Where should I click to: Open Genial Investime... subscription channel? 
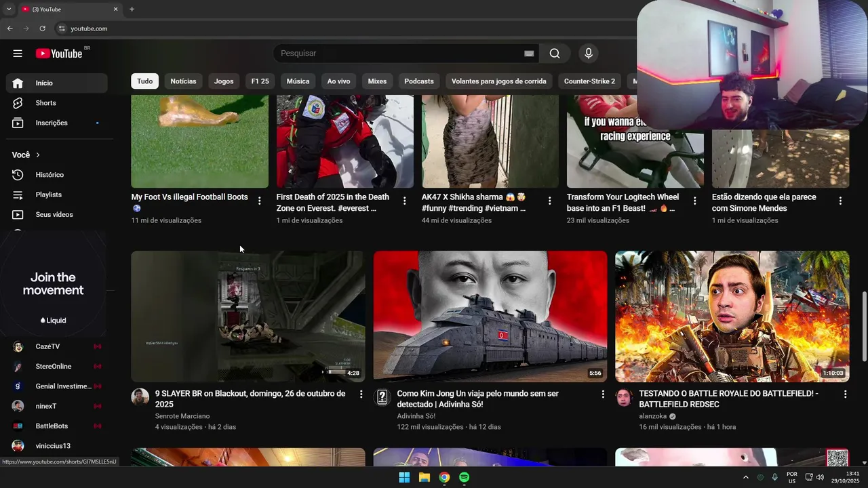(x=57, y=386)
